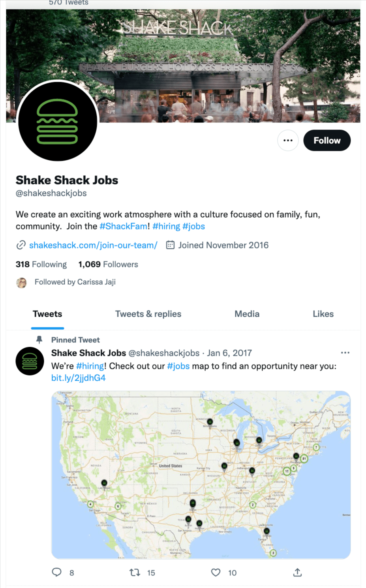The height and width of the screenshot is (588, 366).
Task: View the 1,069 Followers list
Action: point(107,264)
